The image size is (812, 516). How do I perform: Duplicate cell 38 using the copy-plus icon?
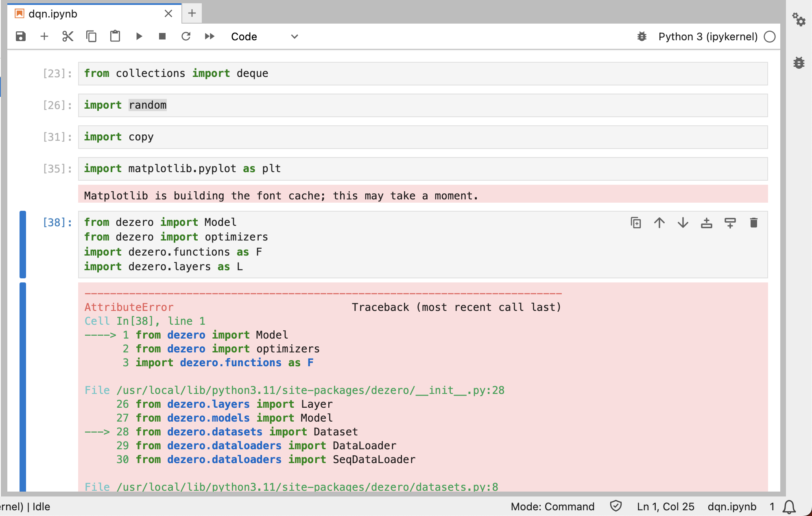coord(636,223)
